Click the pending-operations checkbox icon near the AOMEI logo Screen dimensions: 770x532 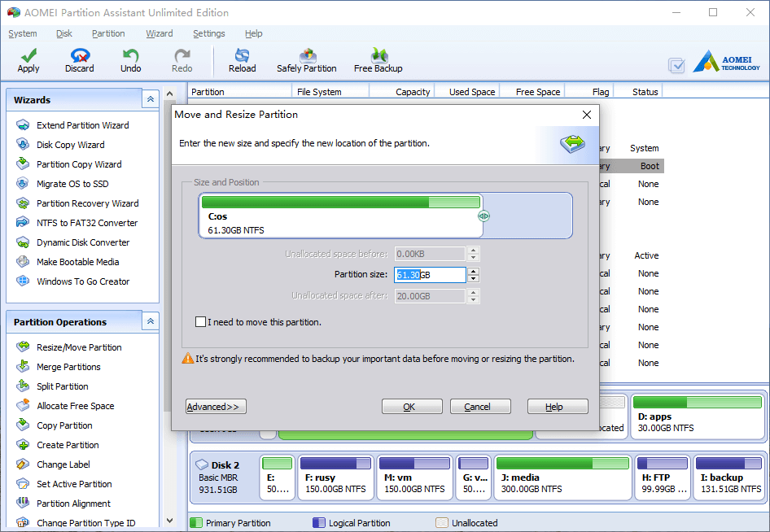pos(676,65)
